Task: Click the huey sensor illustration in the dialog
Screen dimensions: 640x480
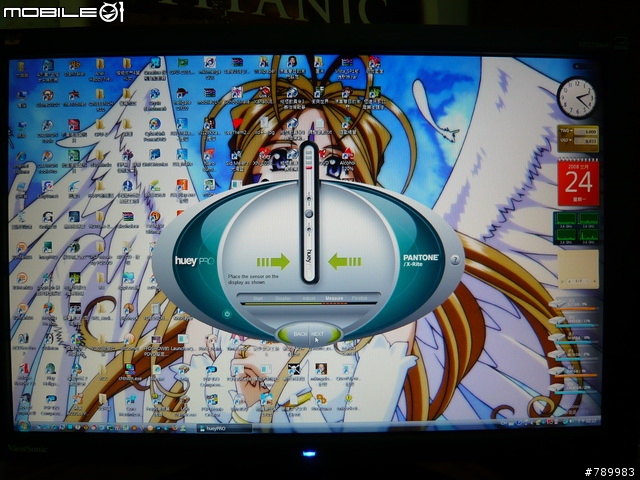Action: [309, 212]
